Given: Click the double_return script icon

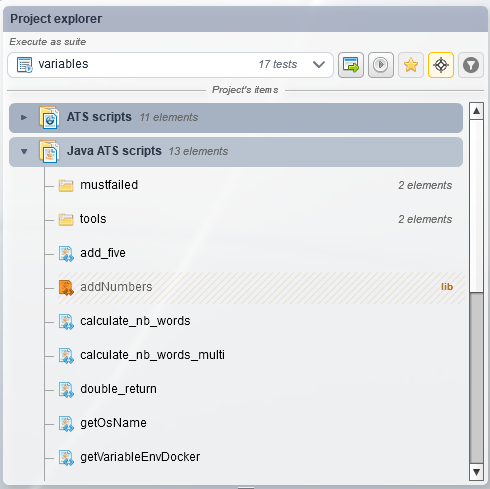Looking at the screenshot, I should pos(66,390).
